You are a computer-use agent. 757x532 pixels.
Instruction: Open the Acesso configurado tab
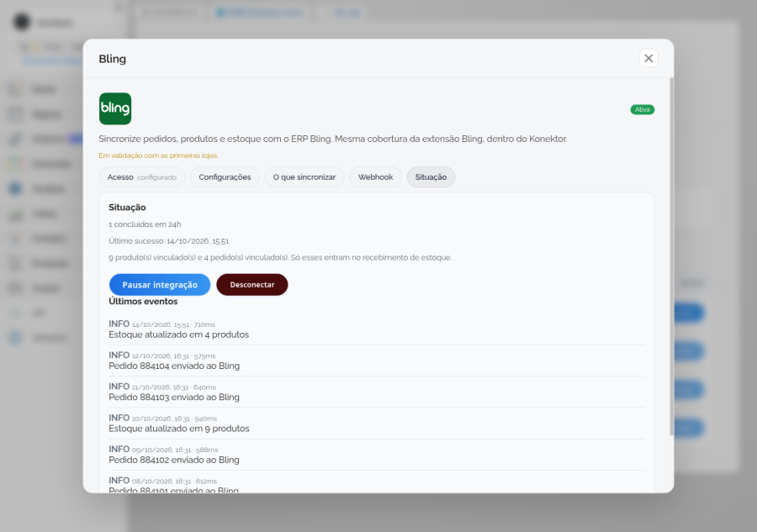(142, 177)
